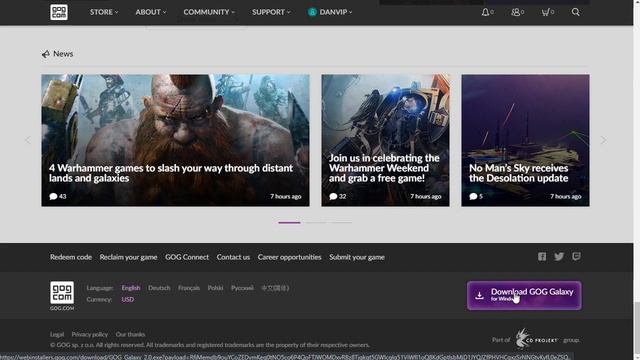
Task: Open the Redeem code link
Action: pos(71,257)
